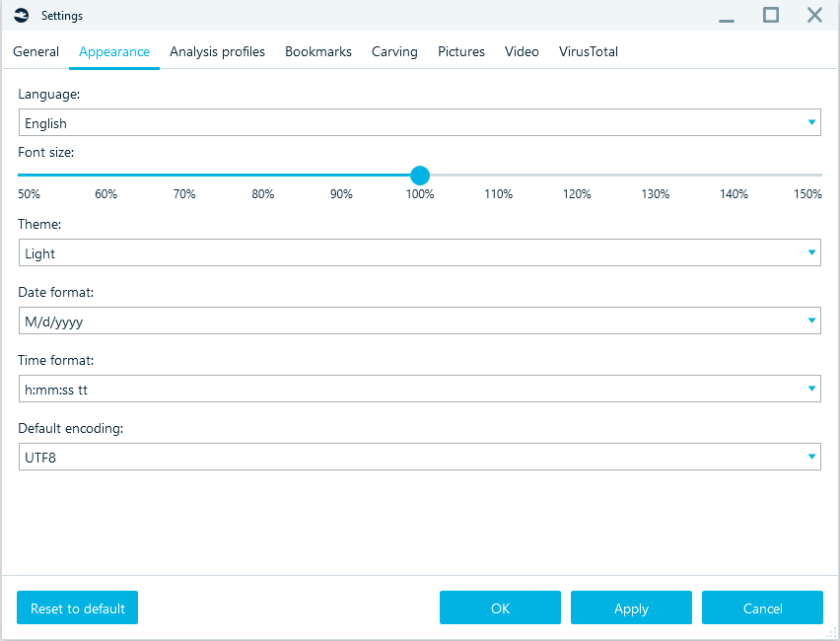
Task: Open the Language dropdown showing English
Action: tap(420, 122)
